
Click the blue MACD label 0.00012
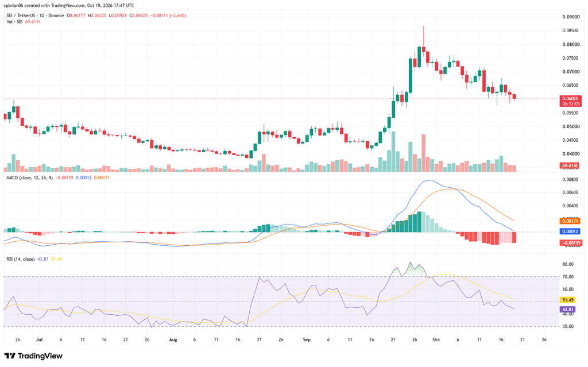pos(570,231)
